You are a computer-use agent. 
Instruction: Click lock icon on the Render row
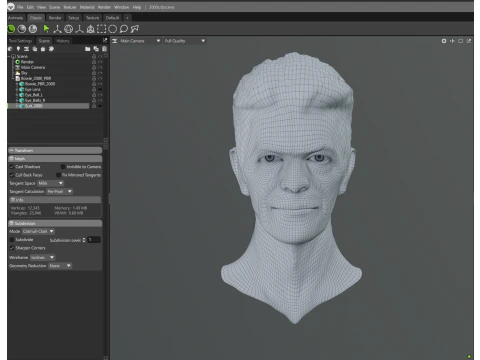coord(94,62)
